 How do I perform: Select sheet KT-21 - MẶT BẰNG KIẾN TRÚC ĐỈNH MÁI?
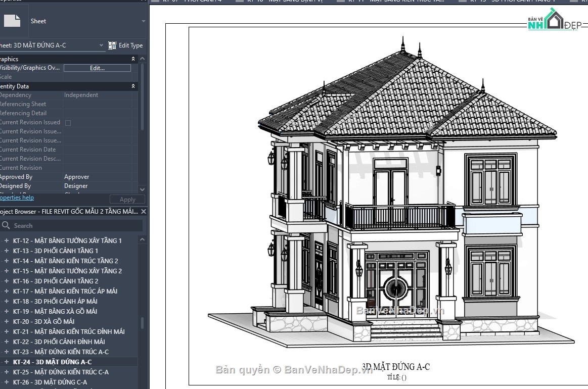click(69, 332)
